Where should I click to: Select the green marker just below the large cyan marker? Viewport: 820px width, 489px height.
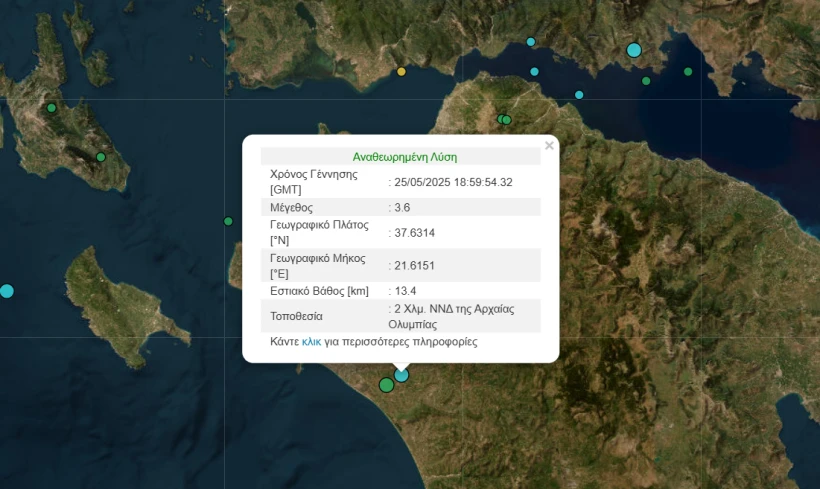tap(646, 81)
